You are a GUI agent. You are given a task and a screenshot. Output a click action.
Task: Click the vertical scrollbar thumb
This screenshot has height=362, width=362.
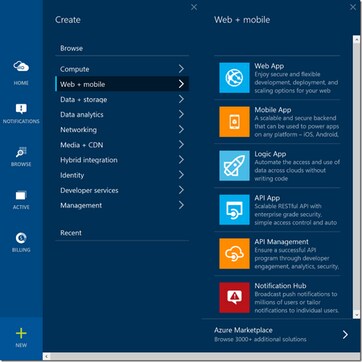(x=356, y=176)
